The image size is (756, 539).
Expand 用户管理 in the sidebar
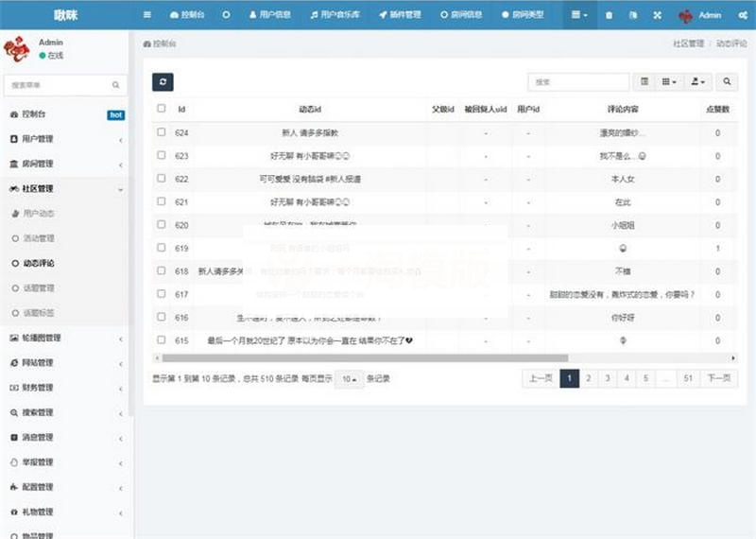66,139
